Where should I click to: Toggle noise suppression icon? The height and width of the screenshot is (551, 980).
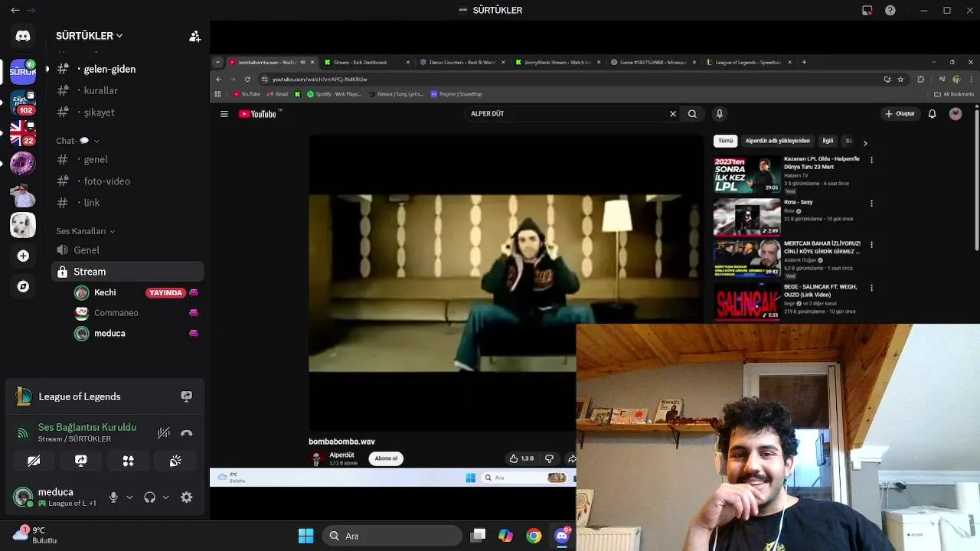(163, 433)
